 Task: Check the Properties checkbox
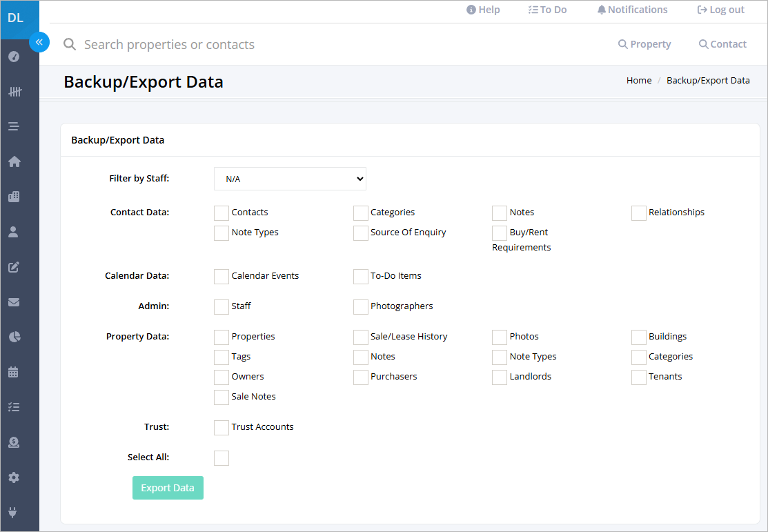coord(221,337)
